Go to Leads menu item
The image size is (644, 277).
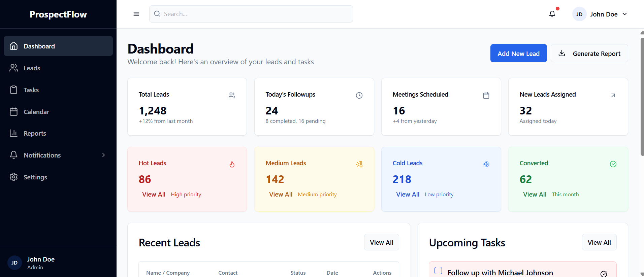point(58,68)
